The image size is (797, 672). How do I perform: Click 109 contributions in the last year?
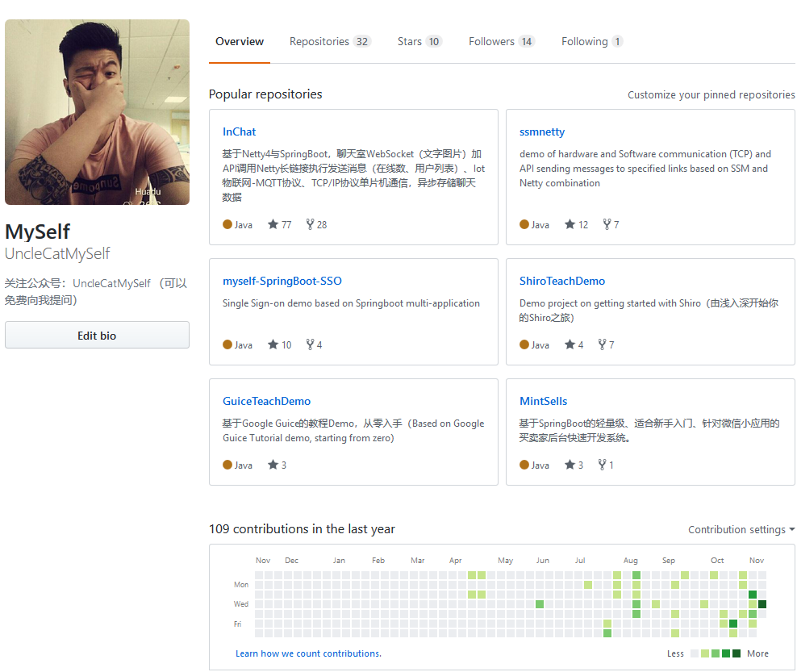(x=302, y=529)
